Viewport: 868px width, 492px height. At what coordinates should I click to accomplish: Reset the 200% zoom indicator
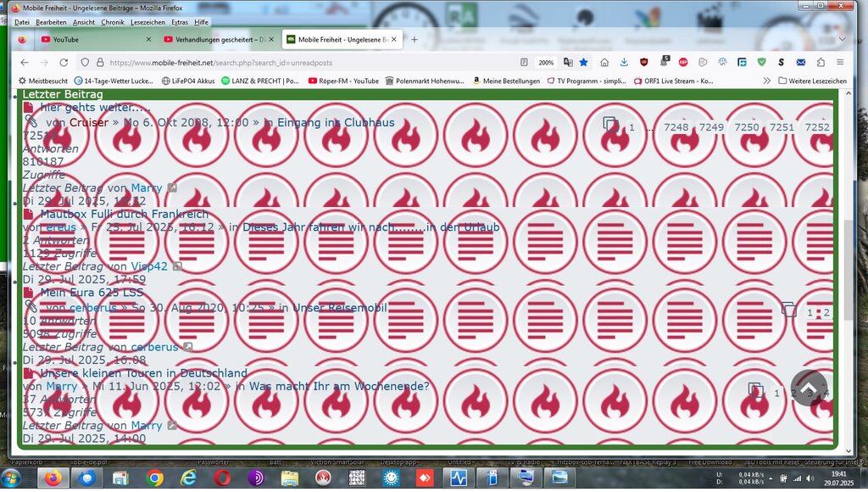[x=546, y=63]
